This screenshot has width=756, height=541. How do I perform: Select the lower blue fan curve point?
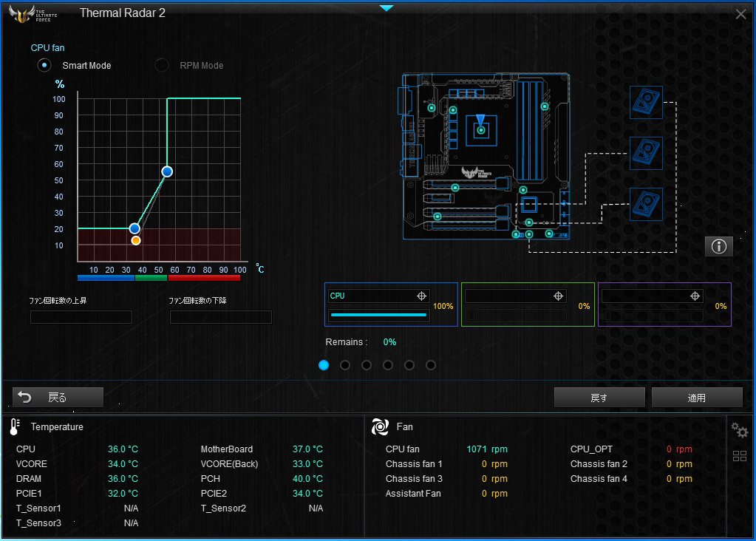(134, 228)
